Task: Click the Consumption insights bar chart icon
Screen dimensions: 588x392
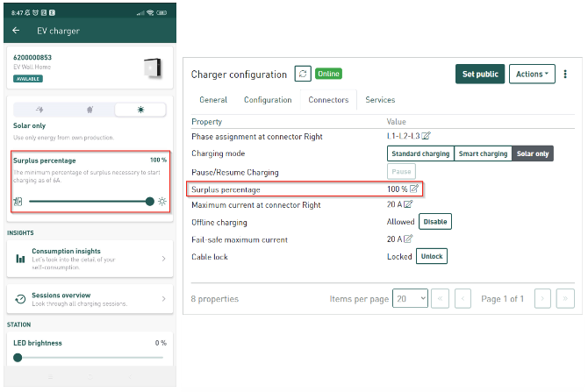Action: pos(20,259)
